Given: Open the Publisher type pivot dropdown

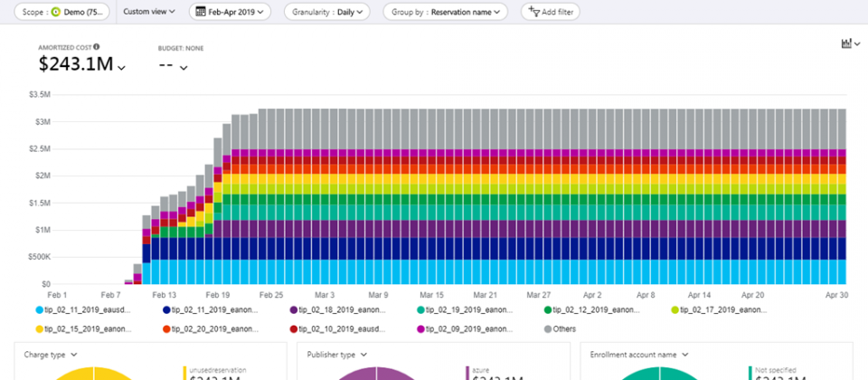Looking at the screenshot, I should pyautogui.click(x=336, y=355).
